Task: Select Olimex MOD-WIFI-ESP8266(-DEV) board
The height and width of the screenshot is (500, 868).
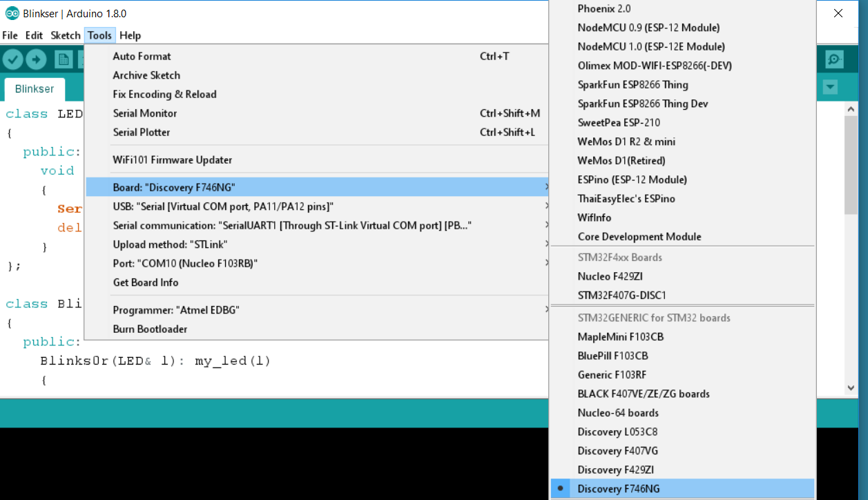Action: 682,66
